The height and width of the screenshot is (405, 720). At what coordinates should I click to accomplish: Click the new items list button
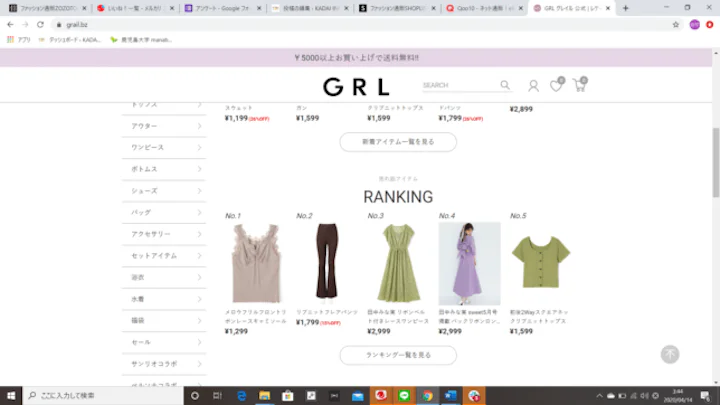pos(398,142)
